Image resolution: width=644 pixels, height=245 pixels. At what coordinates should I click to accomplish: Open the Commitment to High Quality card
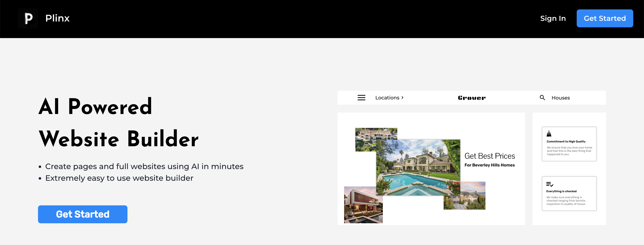pyautogui.click(x=569, y=144)
